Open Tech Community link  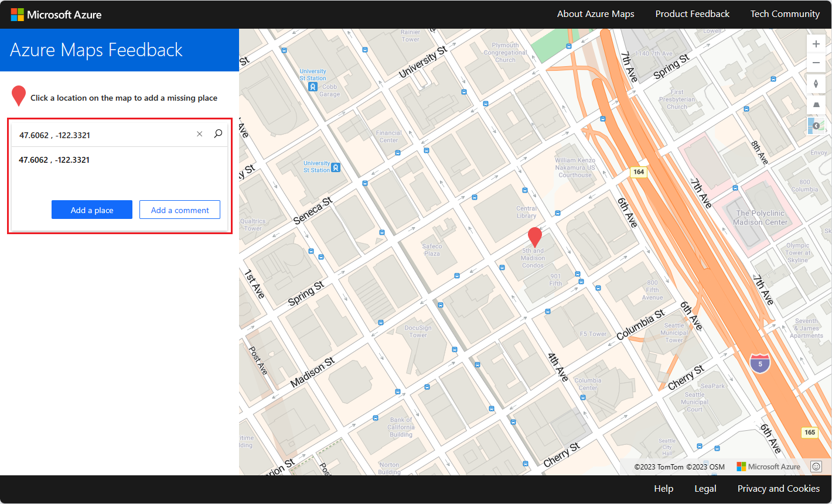785,14
